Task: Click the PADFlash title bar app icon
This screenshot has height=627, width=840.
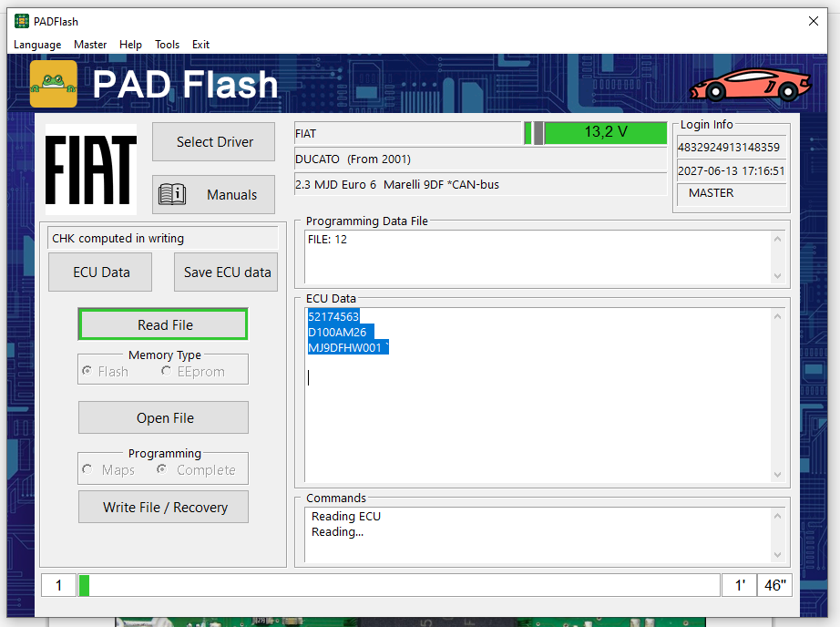Action: [x=22, y=22]
